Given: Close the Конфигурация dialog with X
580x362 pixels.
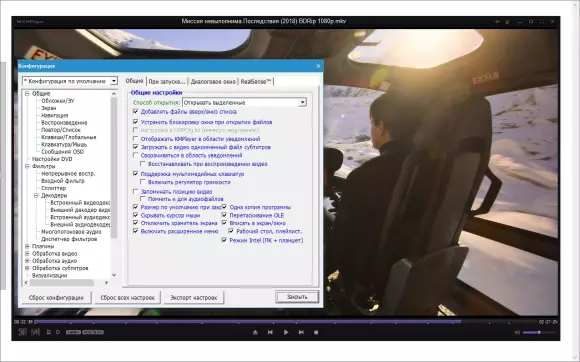Looking at the screenshot, I should (318, 66).
